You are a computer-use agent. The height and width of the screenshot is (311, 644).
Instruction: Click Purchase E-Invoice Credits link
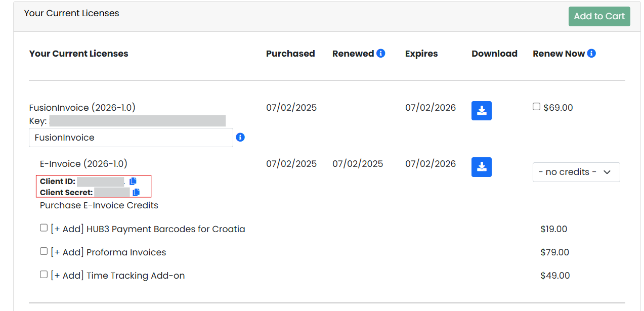pos(99,205)
